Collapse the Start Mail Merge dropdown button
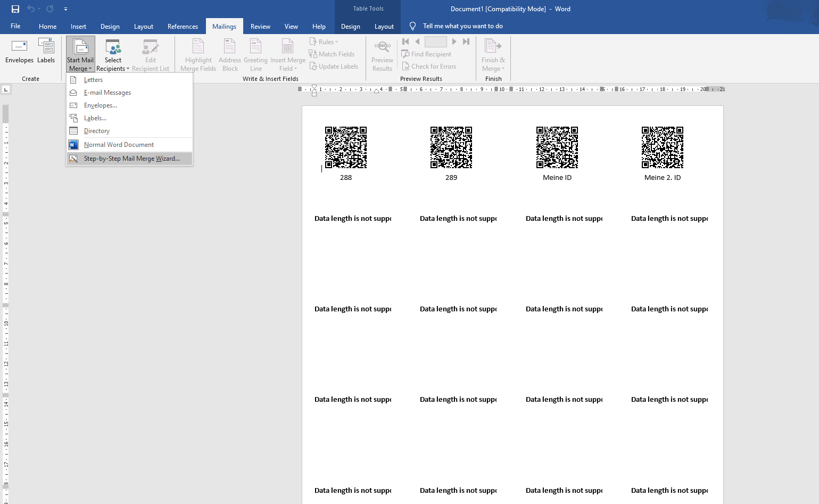Screen dimensions: 819x504 (x=80, y=54)
